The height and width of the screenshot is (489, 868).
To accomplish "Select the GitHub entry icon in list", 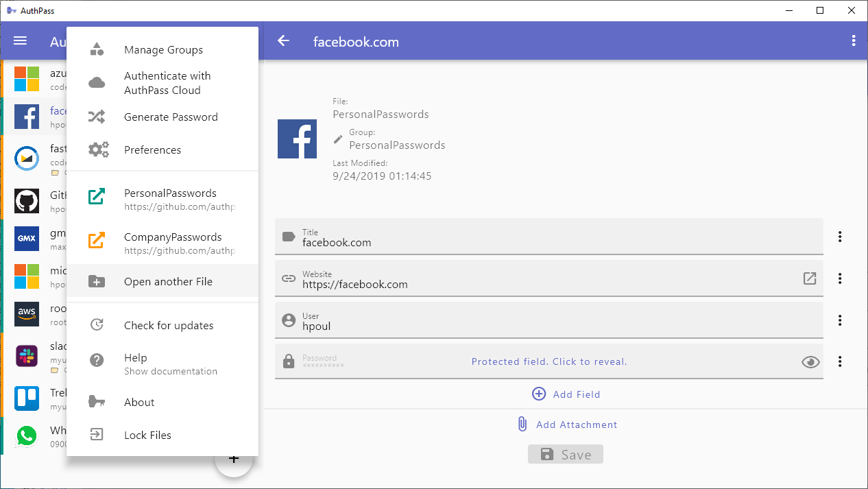I will coord(27,201).
